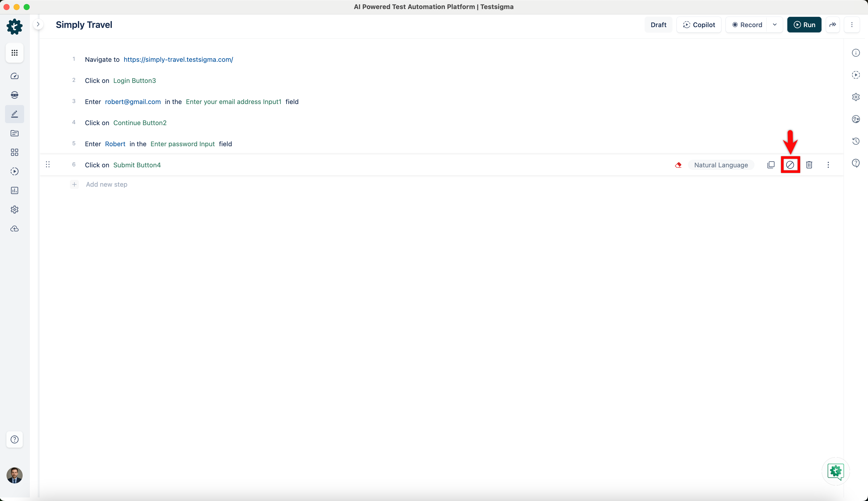The height and width of the screenshot is (501, 868).
Task: Click the Add new step field
Action: tap(106, 184)
